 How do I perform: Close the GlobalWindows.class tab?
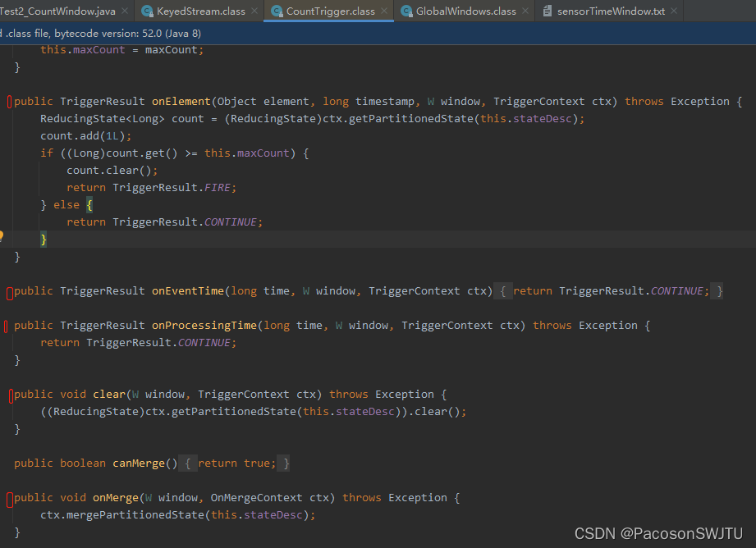click(x=525, y=11)
